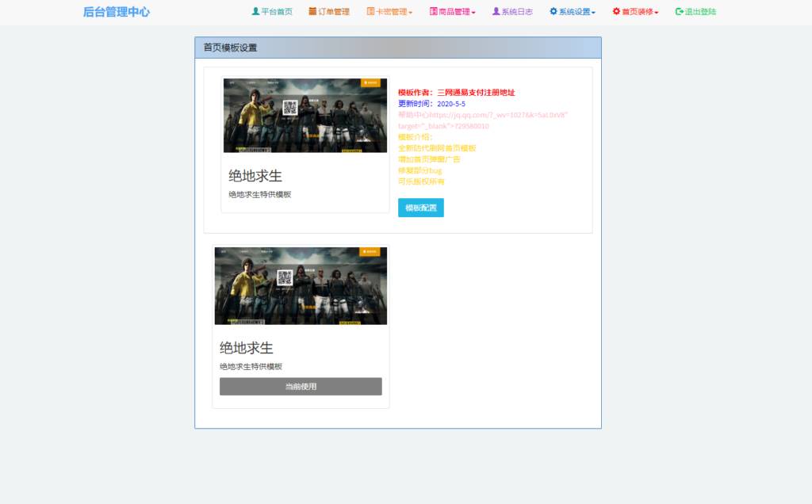Click the user icon beside 平台首页
Screen dimensions: 812x504
255,11
